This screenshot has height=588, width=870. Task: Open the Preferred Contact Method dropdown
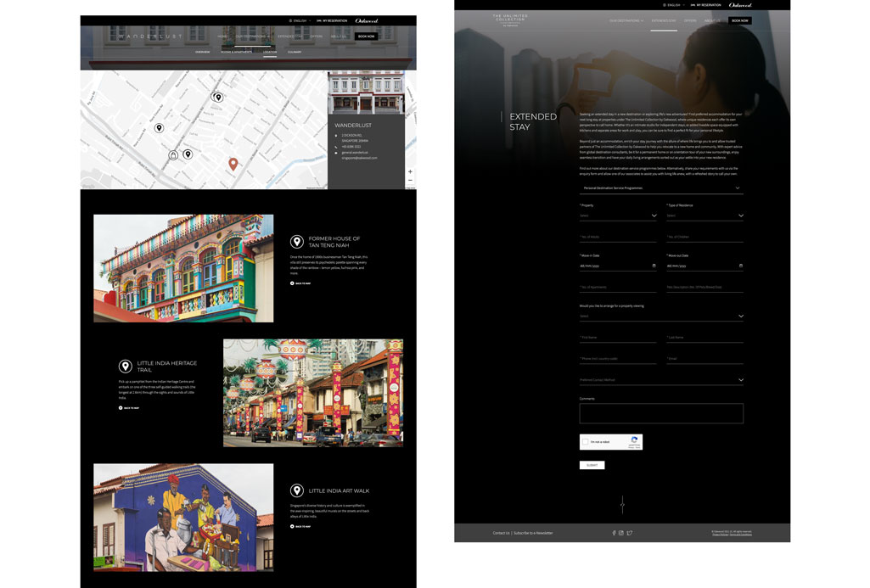[741, 380]
